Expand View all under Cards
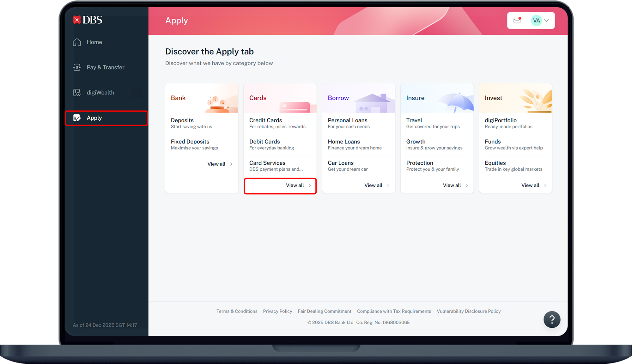Image resolution: width=632 pixels, height=364 pixels. click(x=298, y=185)
